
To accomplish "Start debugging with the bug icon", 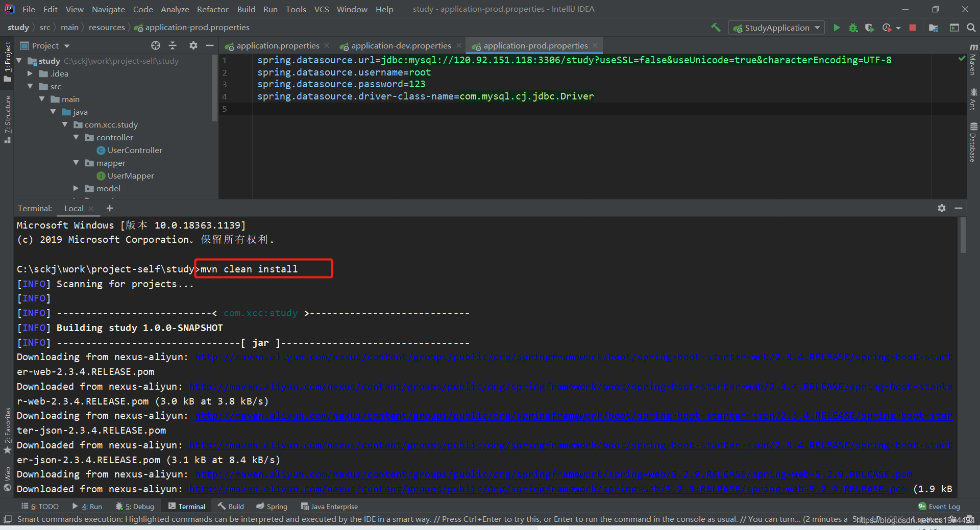I will tap(853, 28).
